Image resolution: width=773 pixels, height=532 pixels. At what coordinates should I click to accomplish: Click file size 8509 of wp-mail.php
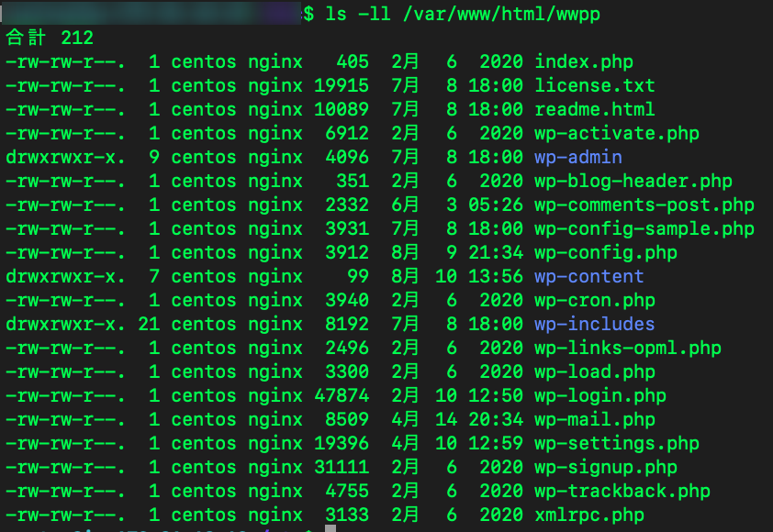point(347,420)
